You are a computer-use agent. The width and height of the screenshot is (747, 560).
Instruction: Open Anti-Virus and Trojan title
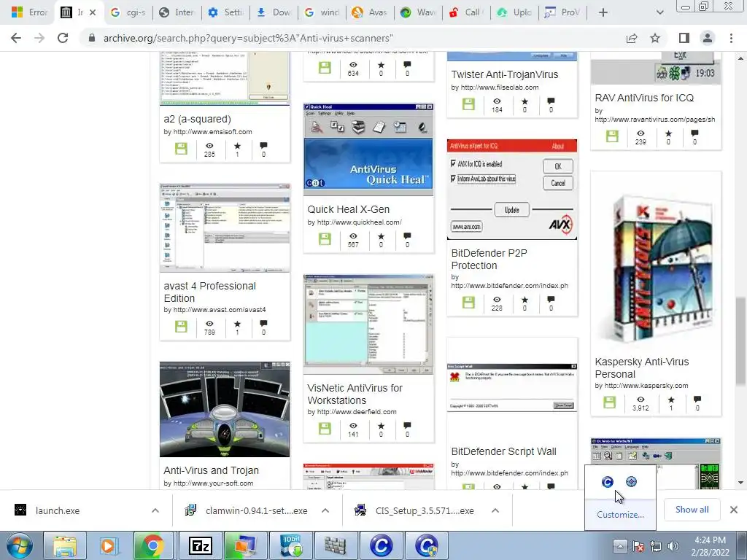point(211,470)
